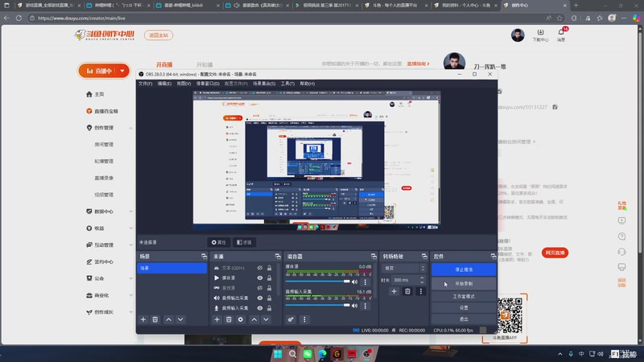Remove the scene transition with trash icon
The image size is (644, 362).
click(x=407, y=291)
